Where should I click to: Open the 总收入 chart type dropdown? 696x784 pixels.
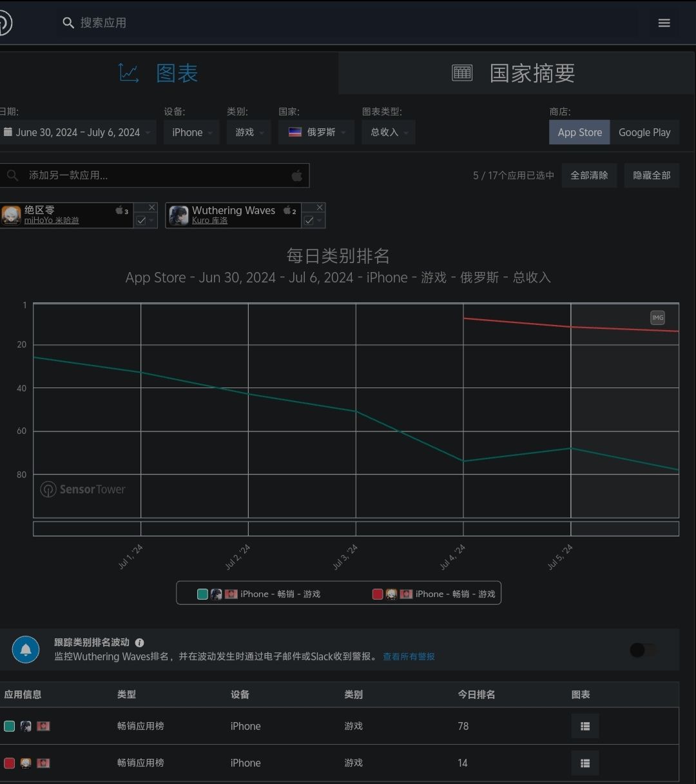click(389, 132)
